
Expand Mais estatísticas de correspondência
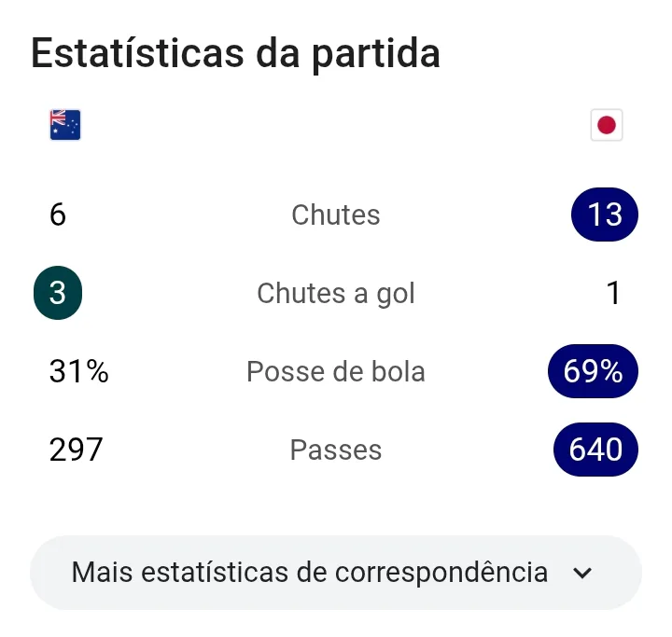click(336, 573)
